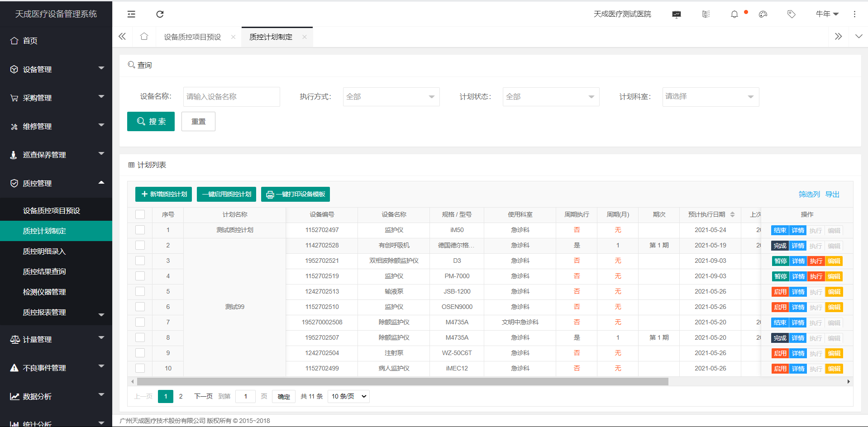Focus the 设备名称 input field

pos(232,97)
